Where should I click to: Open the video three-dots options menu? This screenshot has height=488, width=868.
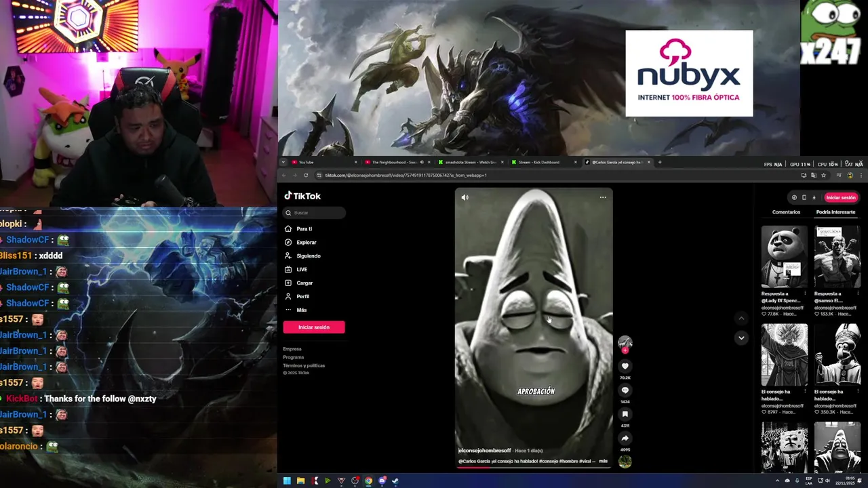[x=603, y=197]
